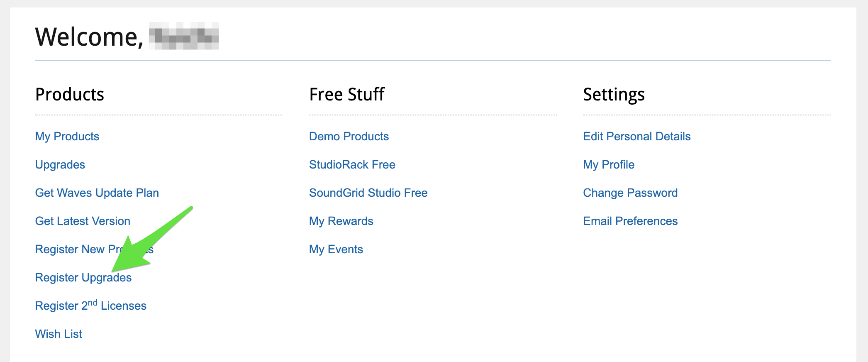
Task: Click Get Waves Update Plan
Action: pos(97,193)
